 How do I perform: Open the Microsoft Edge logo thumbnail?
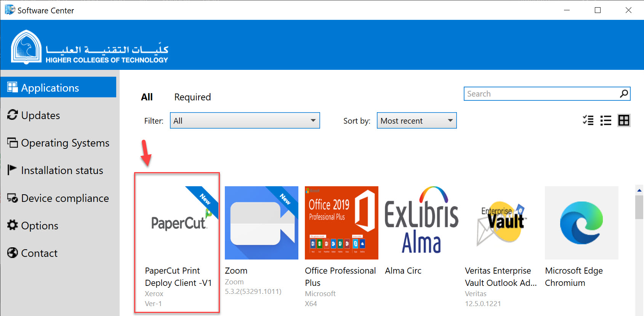(582, 223)
